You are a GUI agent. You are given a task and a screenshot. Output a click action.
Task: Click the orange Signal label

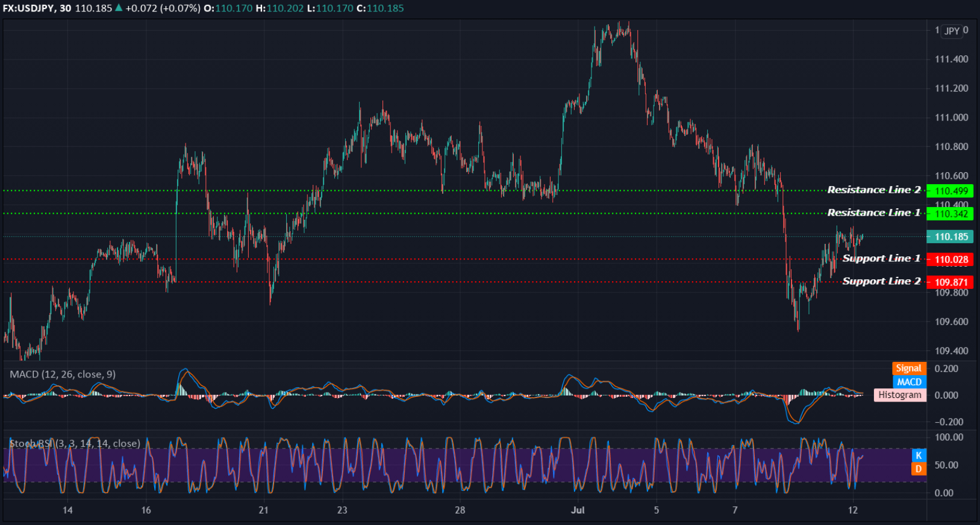click(909, 368)
